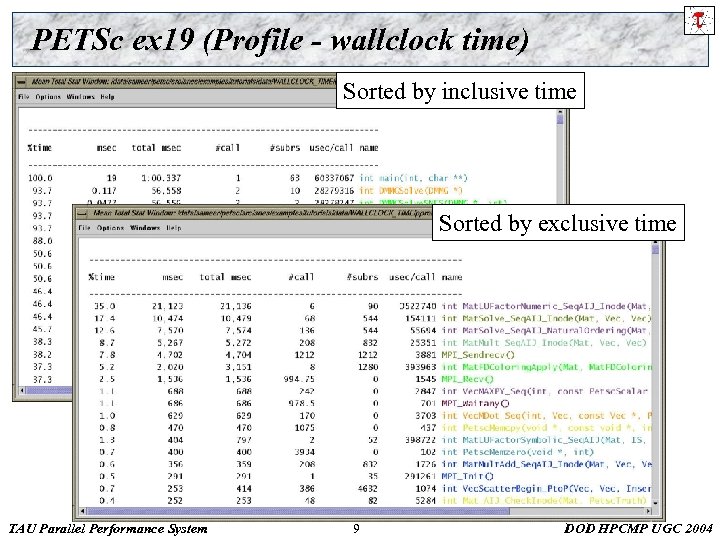This screenshot has height=540, width=720.
Task: Click up arrow of back window vertical scrollbar
Action: [560, 112]
